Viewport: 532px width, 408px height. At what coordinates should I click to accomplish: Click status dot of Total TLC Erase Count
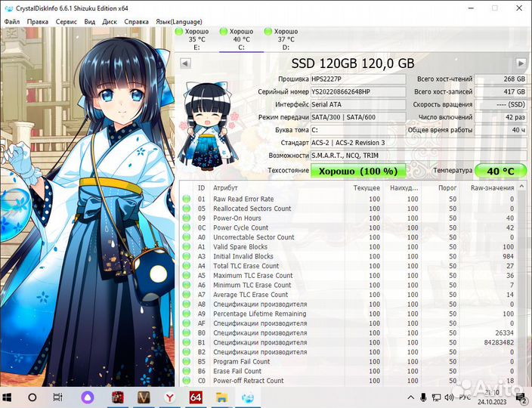coord(186,266)
